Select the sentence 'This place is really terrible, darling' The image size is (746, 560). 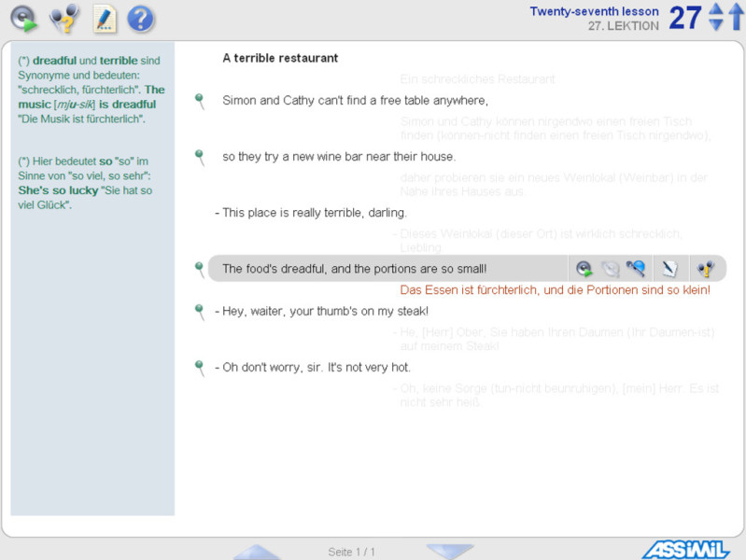pos(314,213)
